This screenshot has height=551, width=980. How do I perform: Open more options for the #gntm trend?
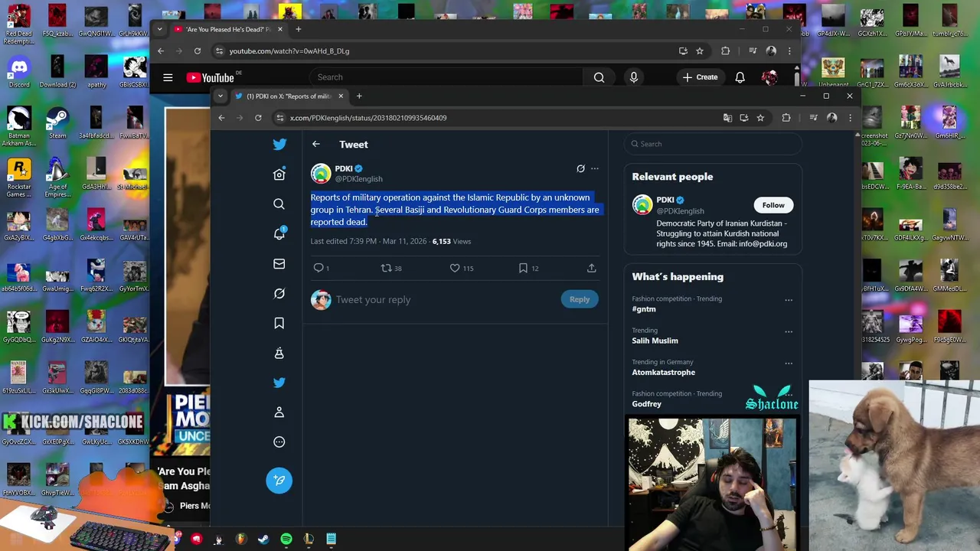coord(789,300)
